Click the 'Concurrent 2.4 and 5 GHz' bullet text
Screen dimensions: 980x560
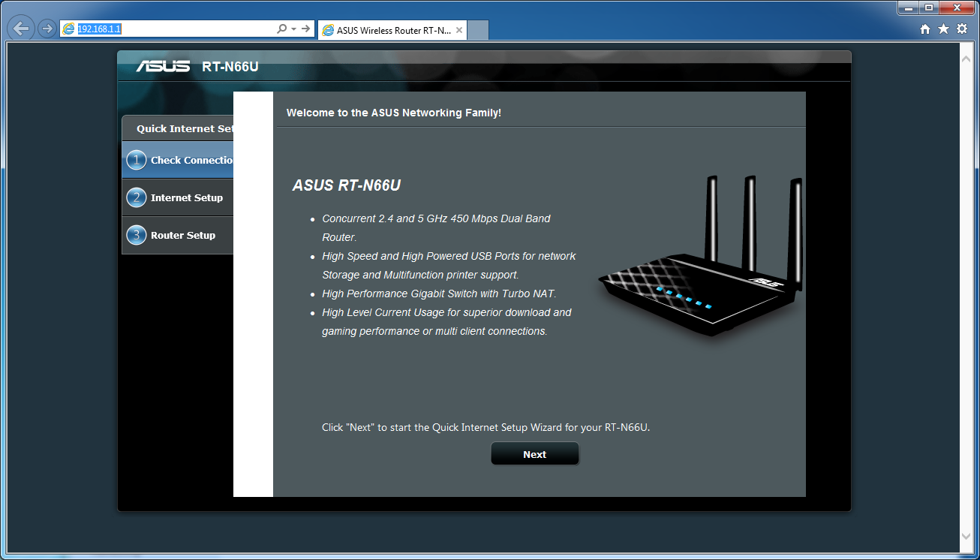pyautogui.click(x=436, y=227)
